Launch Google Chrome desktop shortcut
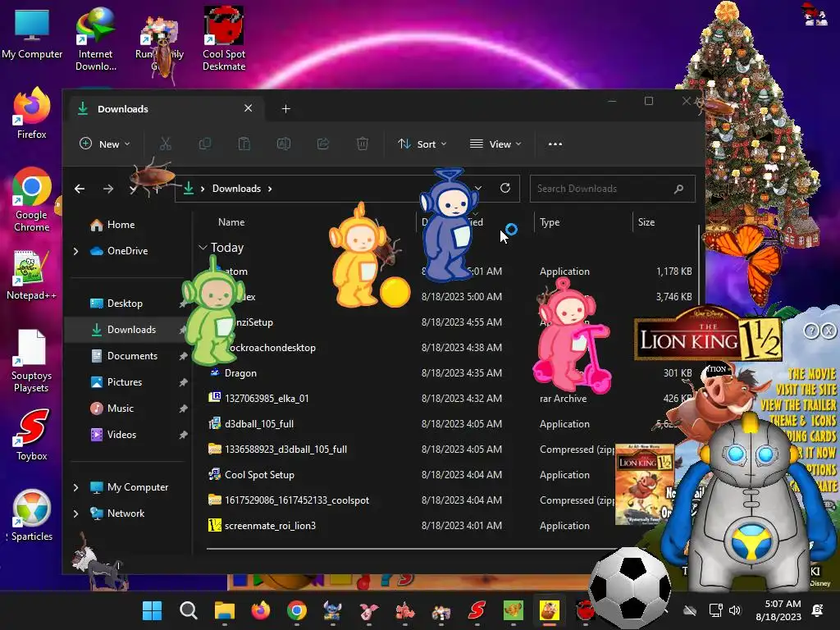The image size is (840, 630). click(32, 199)
